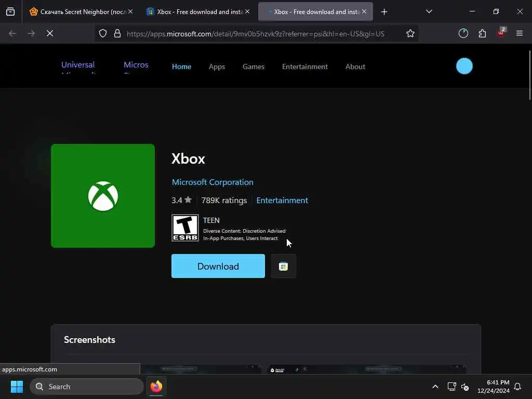Open the uBlock extension icon with badge
The width and height of the screenshot is (532, 399).
pos(501,33)
